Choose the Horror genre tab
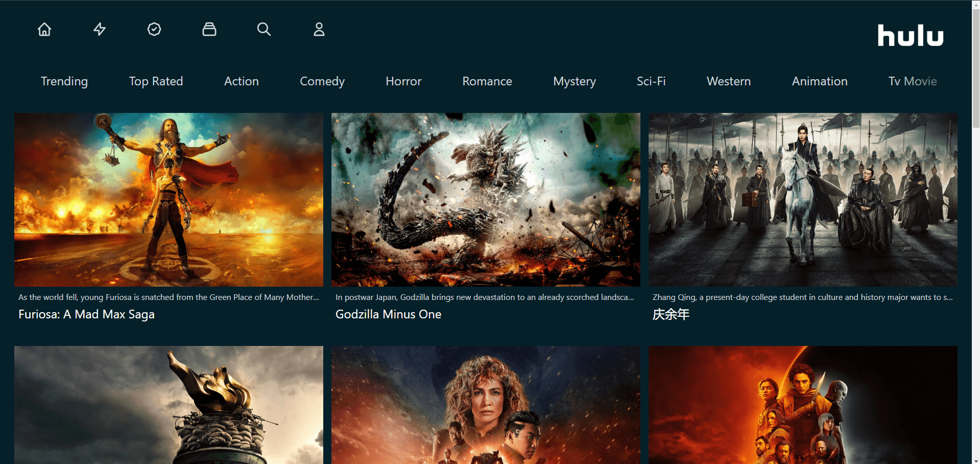This screenshot has height=464, width=980. [x=403, y=81]
